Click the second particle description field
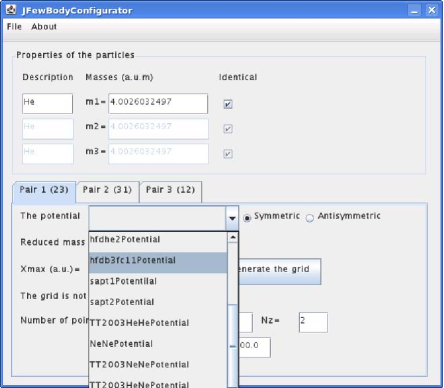The image size is (444, 388). point(48,128)
